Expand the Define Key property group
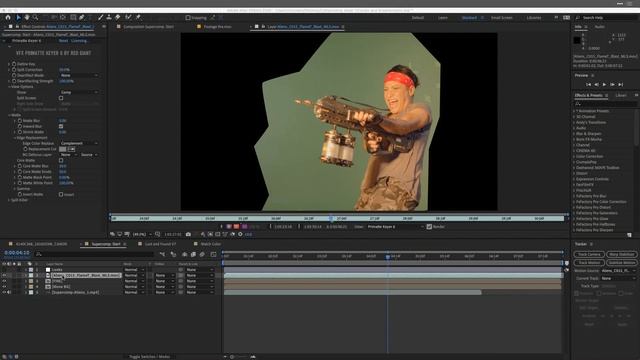This screenshot has height=360, width=640. 9,64
